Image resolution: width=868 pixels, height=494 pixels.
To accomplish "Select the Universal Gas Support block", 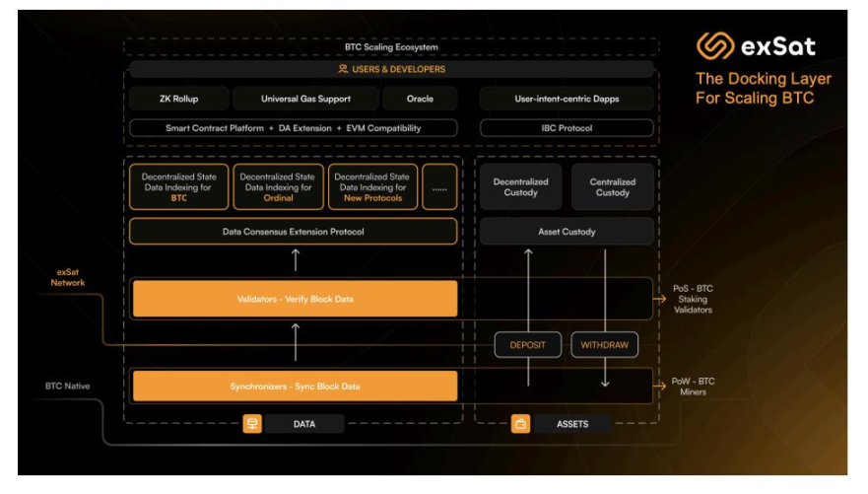I will 305,99.
